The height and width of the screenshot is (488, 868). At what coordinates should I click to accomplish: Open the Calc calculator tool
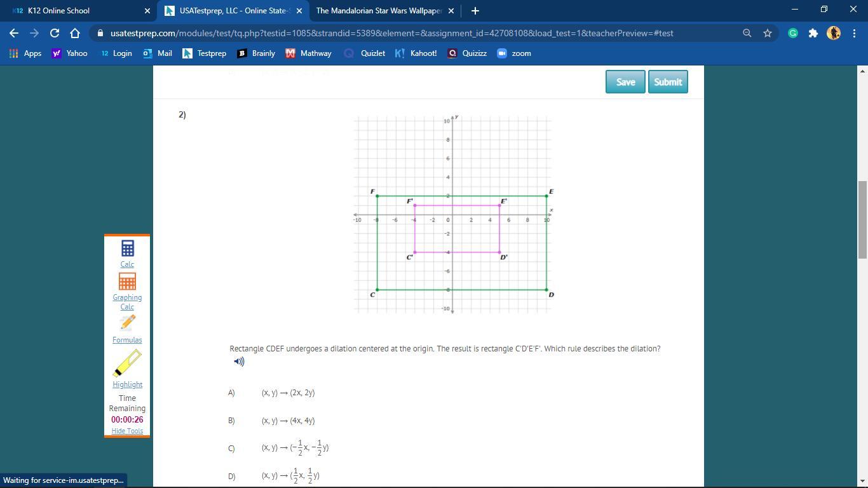(x=127, y=248)
